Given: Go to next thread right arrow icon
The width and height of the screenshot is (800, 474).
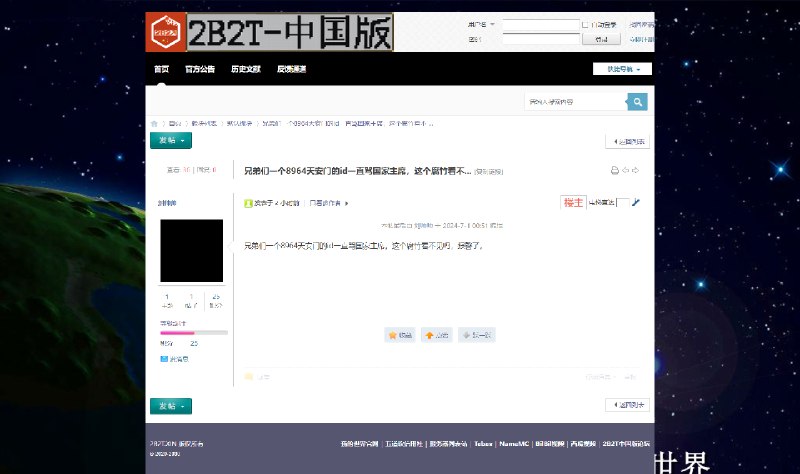Looking at the screenshot, I should [x=635, y=170].
